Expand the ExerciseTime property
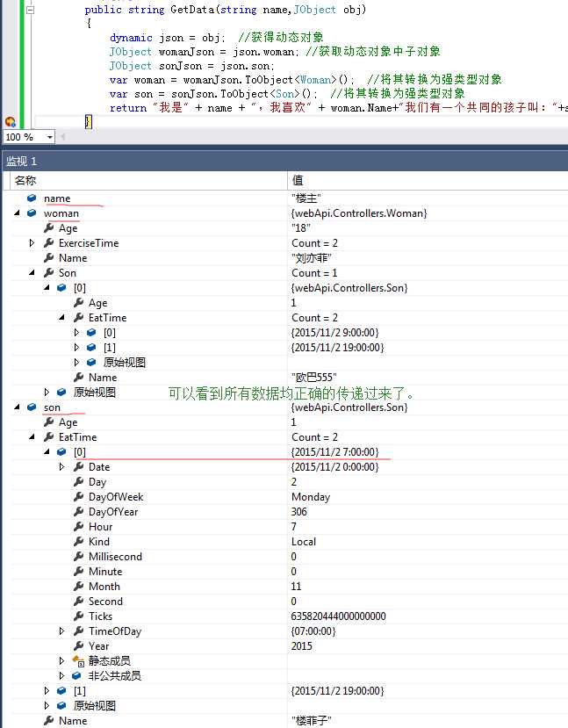568x728 pixels. 32,243
